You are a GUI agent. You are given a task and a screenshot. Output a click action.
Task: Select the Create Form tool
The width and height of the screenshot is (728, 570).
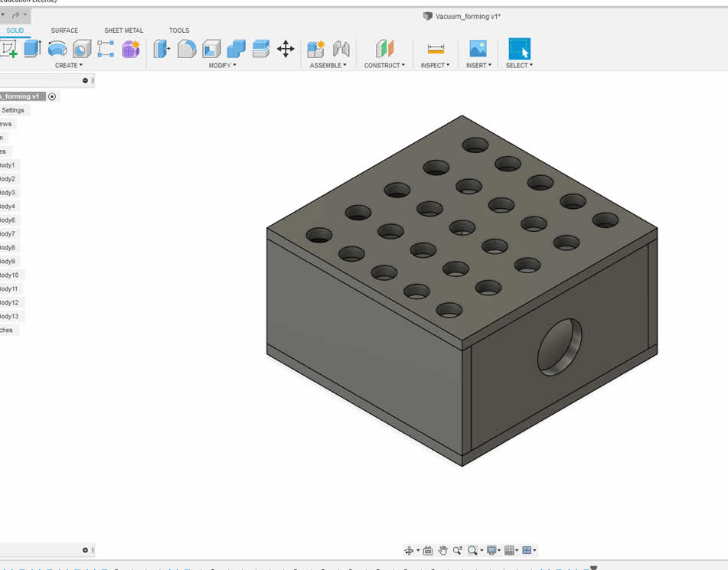coord(131,49)
